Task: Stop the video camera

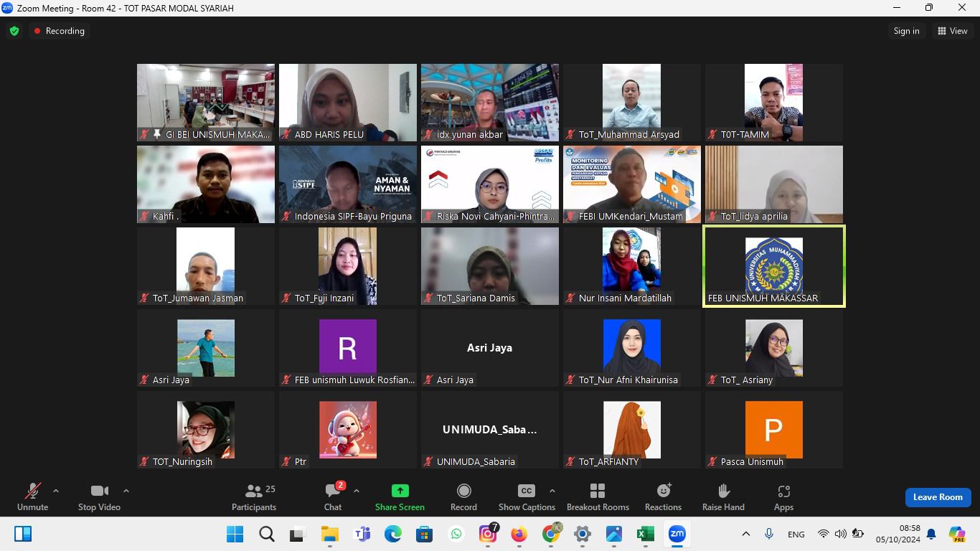Action: pos(99,496)
